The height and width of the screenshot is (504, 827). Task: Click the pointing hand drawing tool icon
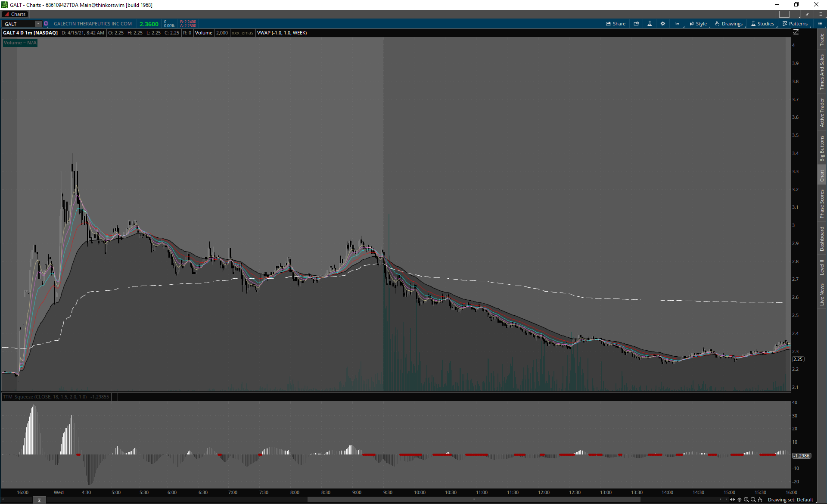click(x=760, y=500)
